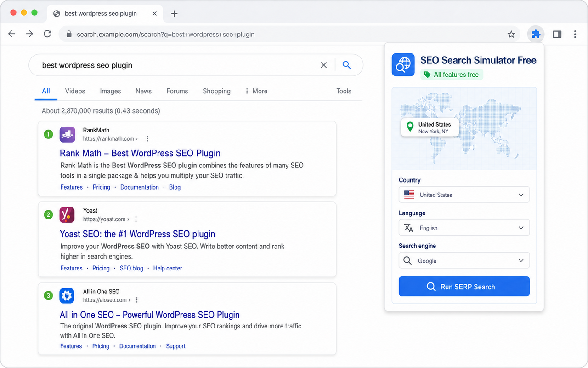
Task: Click the RankMath site favicon
Action: point(67,134)
